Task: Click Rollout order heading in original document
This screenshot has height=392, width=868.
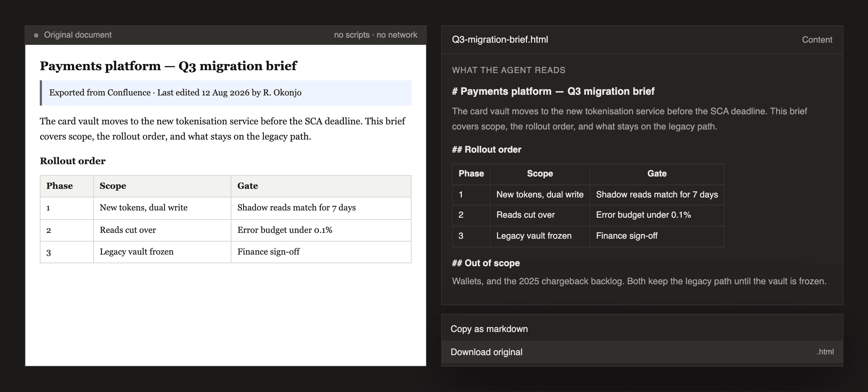Action: 73,161
